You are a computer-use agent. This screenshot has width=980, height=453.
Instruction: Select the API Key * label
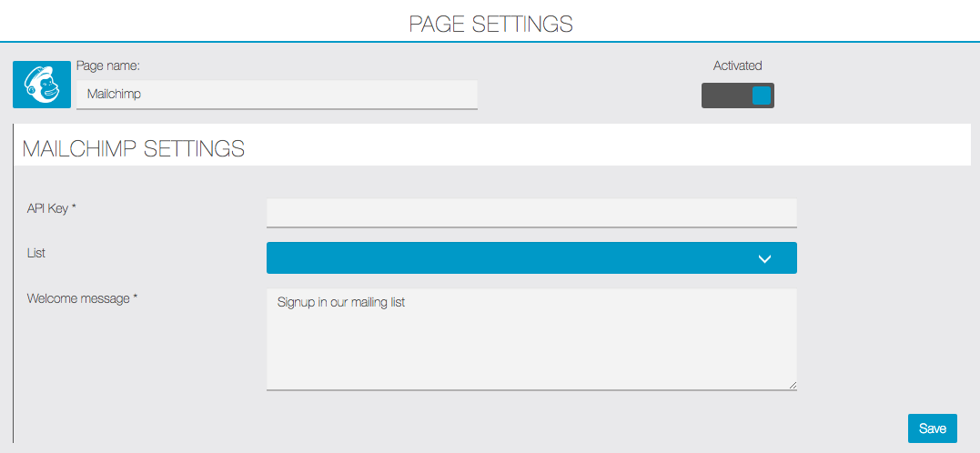pos(51,208)
